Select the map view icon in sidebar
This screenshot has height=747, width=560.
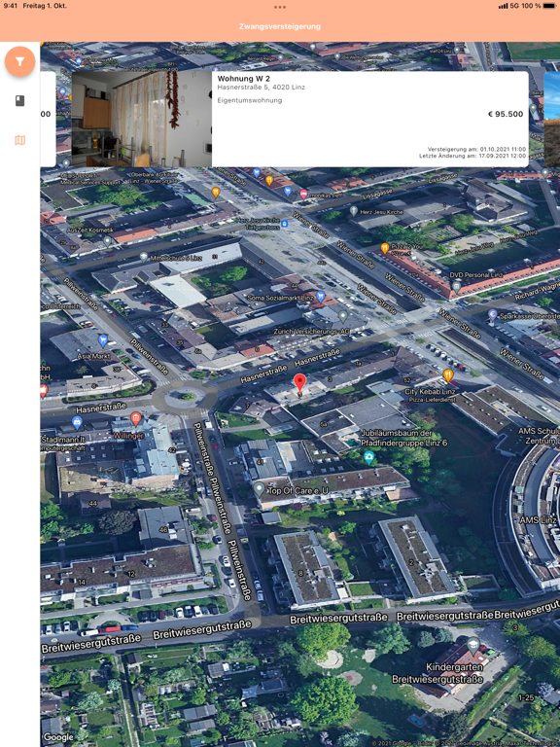click(x=20, y=140)
